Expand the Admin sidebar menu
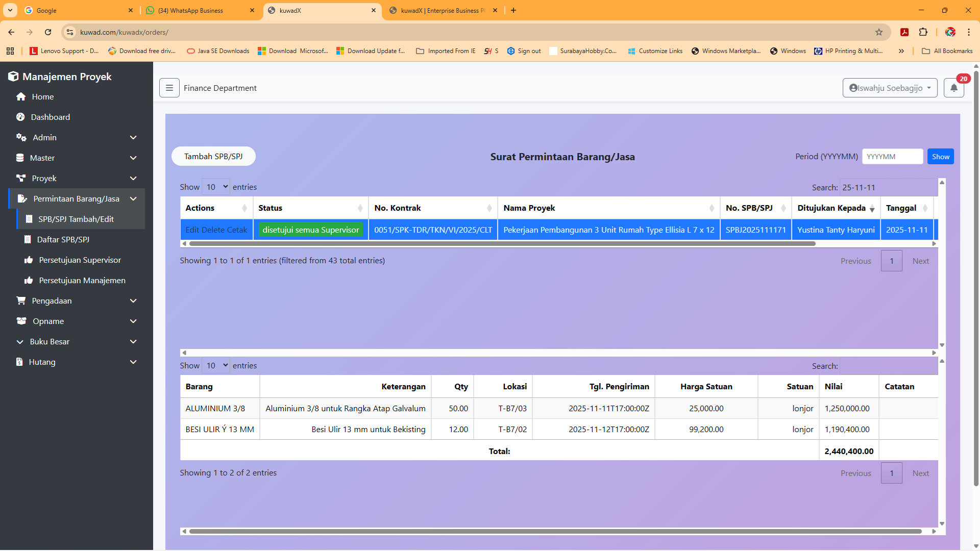The height and width of the screenshot is (551, 980). point(77,138)
